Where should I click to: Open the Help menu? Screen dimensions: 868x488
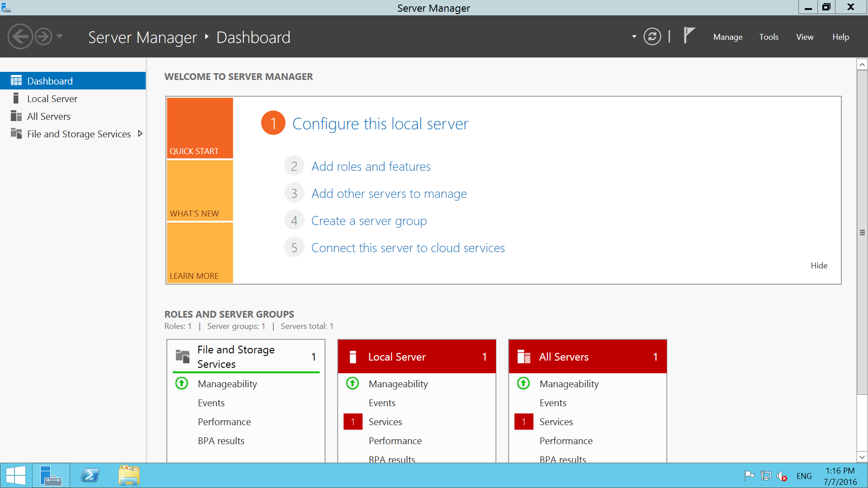(x=840, y=37)
